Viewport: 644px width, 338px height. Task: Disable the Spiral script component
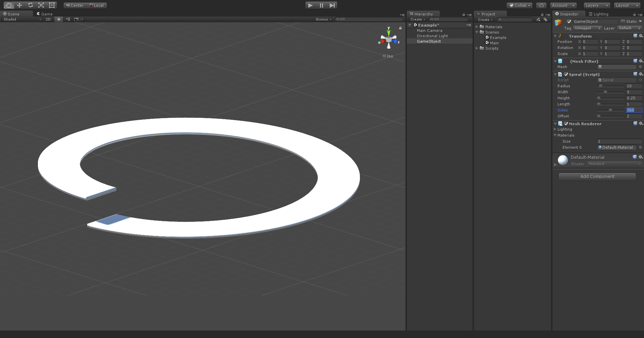566,75
